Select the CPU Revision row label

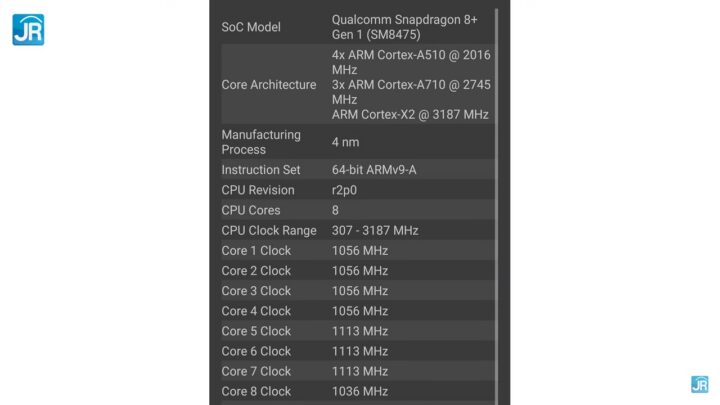point(258,190)
